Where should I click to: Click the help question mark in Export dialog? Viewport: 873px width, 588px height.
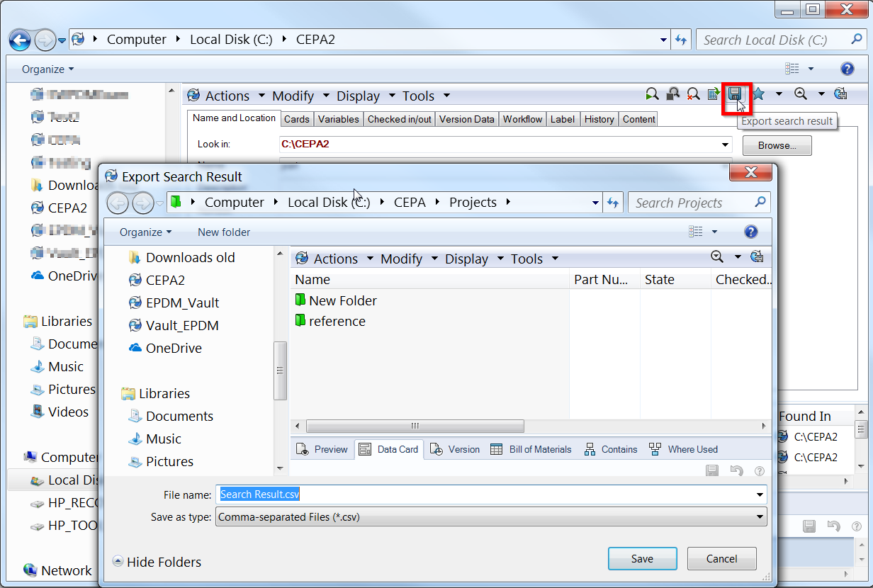click(x=751, y=232)
